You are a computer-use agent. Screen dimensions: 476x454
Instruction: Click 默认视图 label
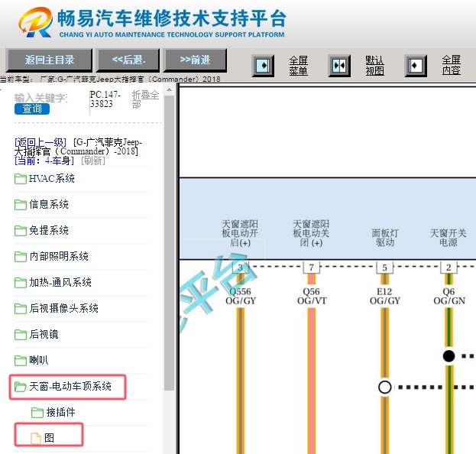374,66
